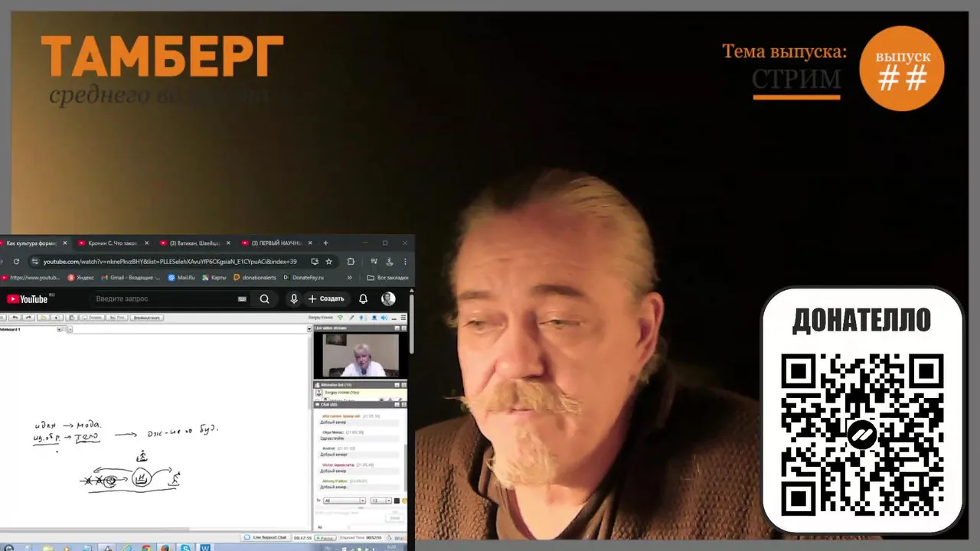Viewport: 980px width, 551px height.
Task: Click the webinar chat scrollbar
Action: click(x=405, y=467)
